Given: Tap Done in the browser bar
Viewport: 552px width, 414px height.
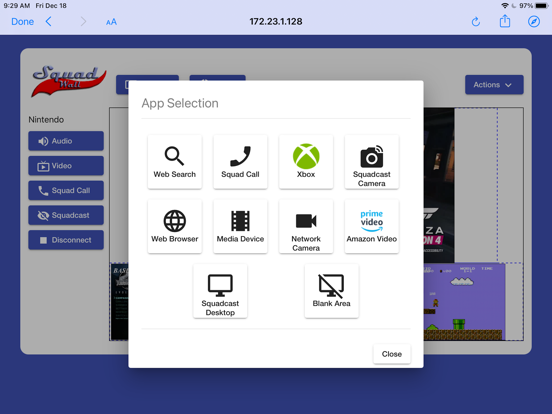Looking at the screenshot, I should pyautogui.click(x=23, y=22).
